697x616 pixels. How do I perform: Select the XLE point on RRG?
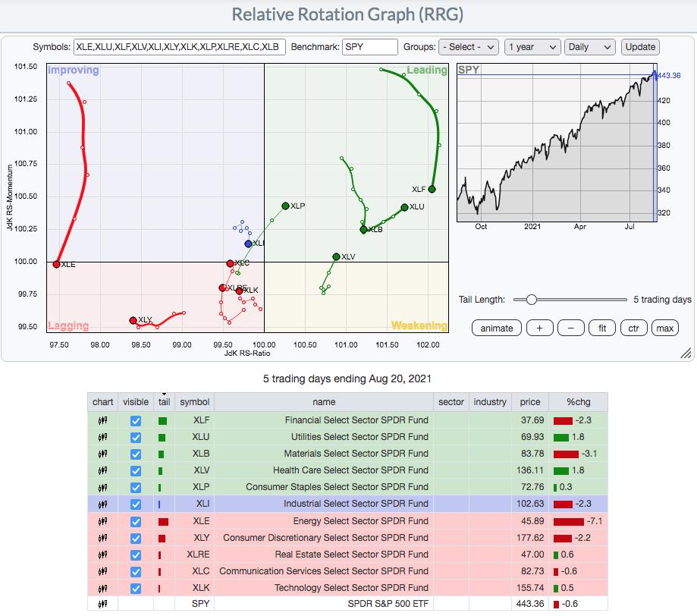pyautogui.click(x=56, y=264)
